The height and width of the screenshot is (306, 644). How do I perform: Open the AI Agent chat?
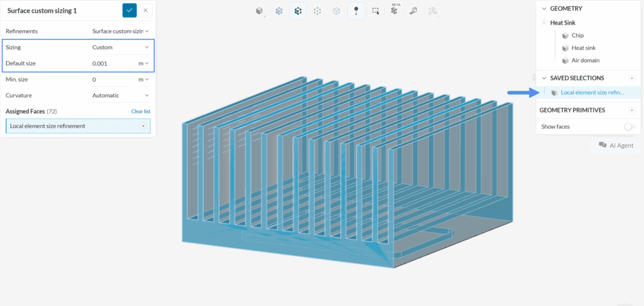[616, 145]
